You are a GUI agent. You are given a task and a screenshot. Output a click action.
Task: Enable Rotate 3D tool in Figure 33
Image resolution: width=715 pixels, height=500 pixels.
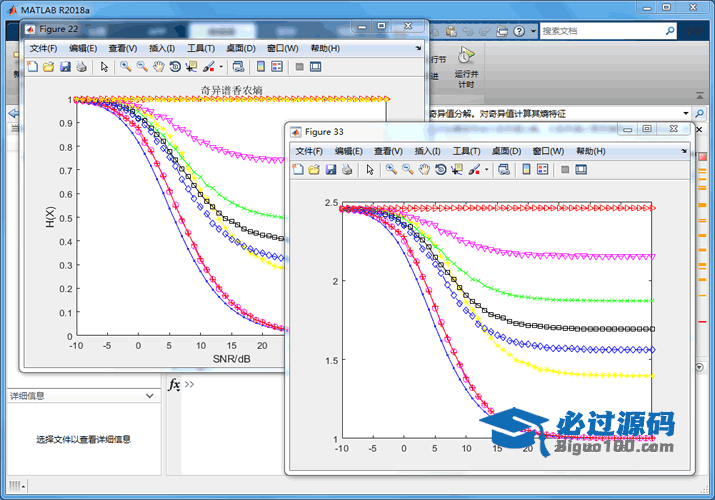(440, 170)
